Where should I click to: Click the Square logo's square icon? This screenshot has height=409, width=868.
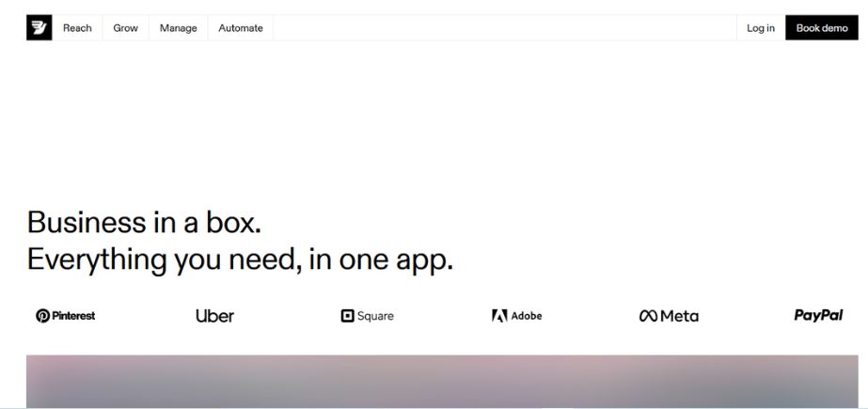pos(347,316)
